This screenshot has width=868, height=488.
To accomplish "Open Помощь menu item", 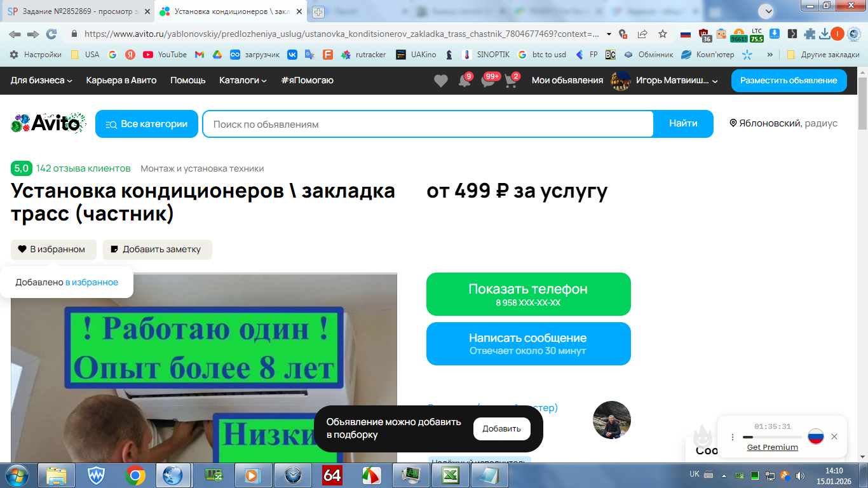I will click(x=188, y=80).
